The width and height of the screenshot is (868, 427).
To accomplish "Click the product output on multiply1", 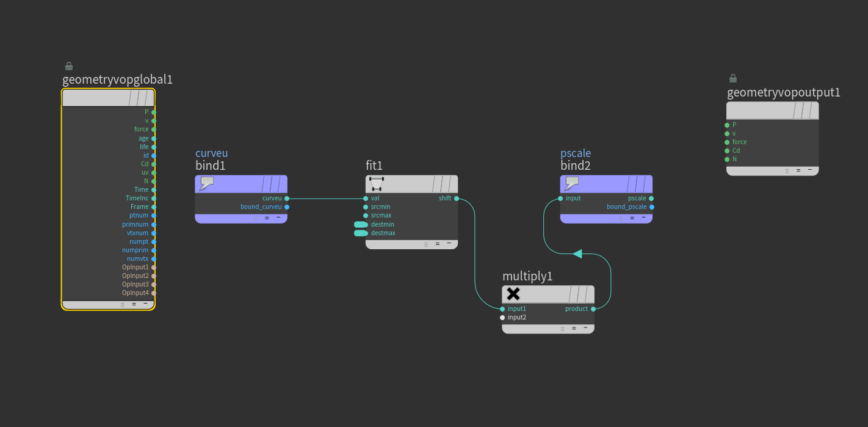I will point(593,309).
